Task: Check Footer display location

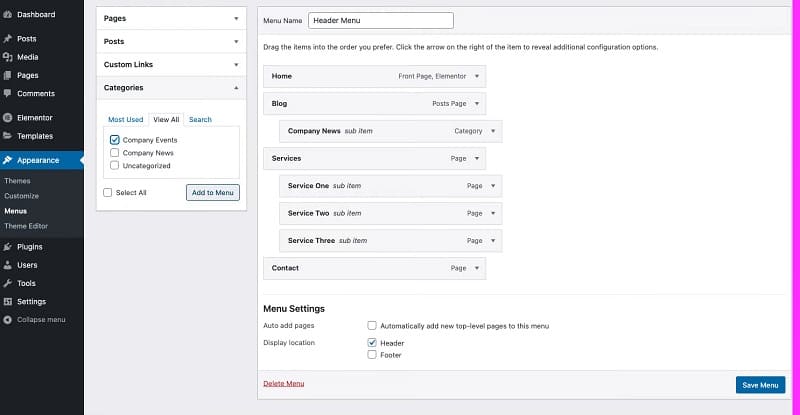Action: [372, 355]
